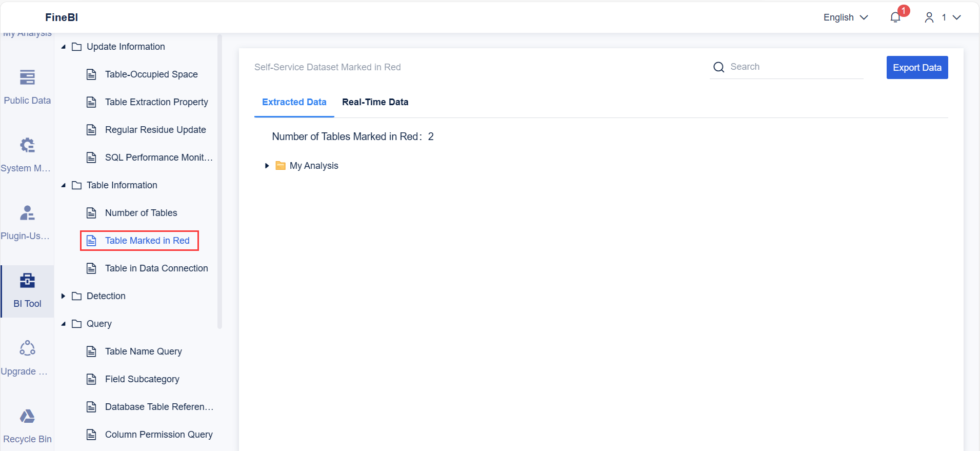Viewport: 980px width, 451px height.
Task: Click the Table-Occupied Space document icon
Action: coord(91,74)
